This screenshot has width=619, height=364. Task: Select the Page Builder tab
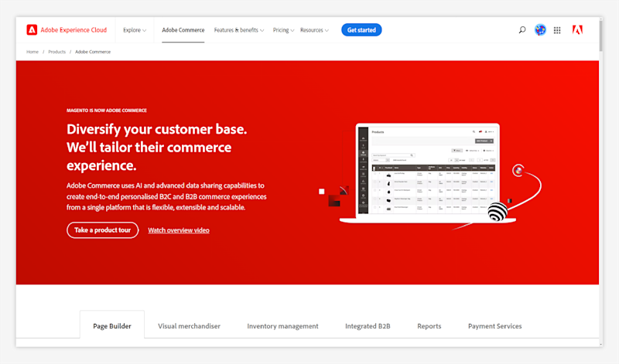tap(112, 326)
